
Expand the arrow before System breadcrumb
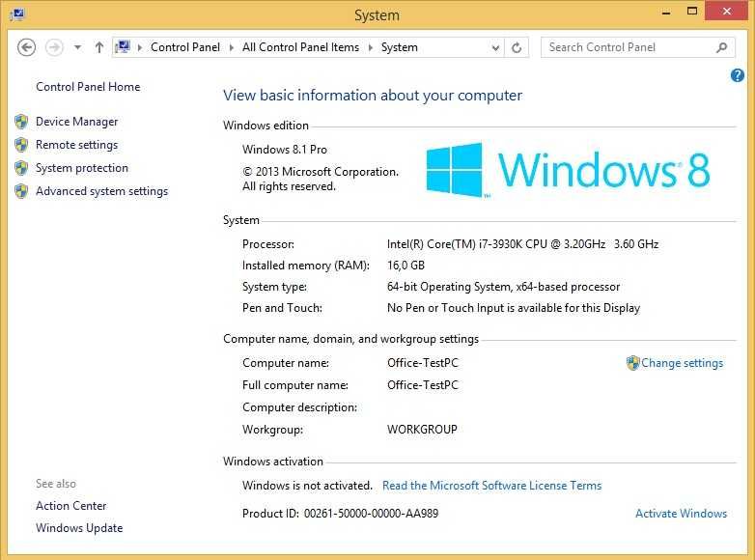(x=371, y=47)
